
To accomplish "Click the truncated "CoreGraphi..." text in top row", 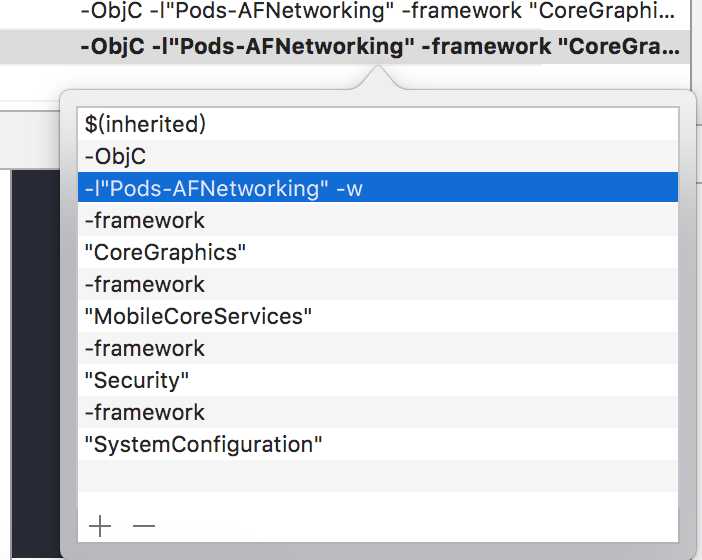I will 599,11.
